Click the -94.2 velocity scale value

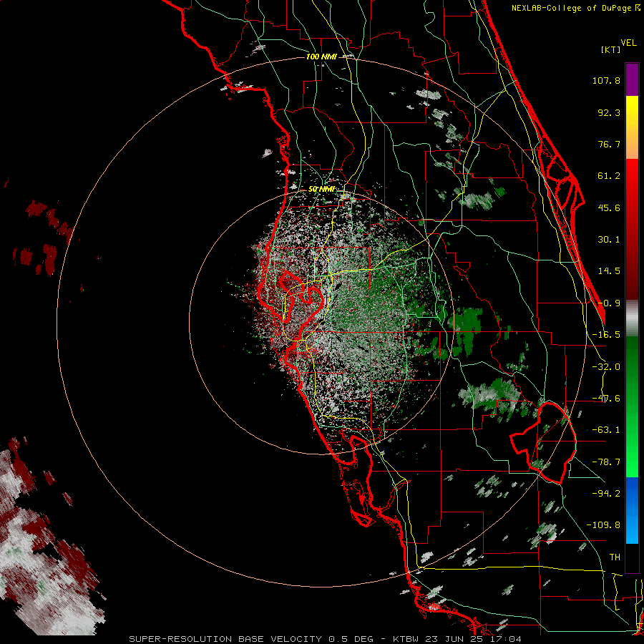click(x=606, y=493)
